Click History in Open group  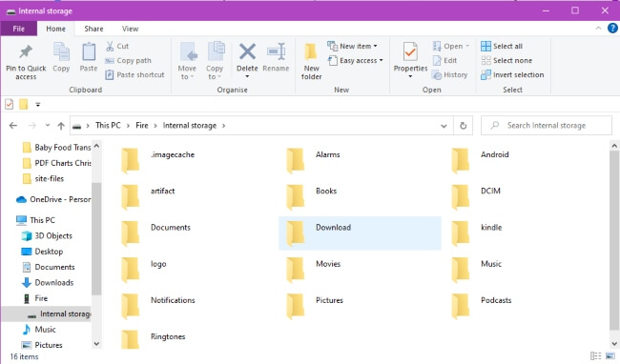[x=450, y=74]
